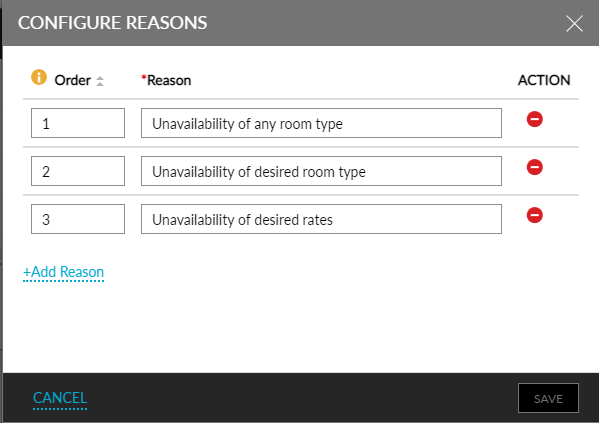Click the ACTION column header
The width and height of the screenshot is (599, 423).
pyautogui.click(x=544, y=80)
